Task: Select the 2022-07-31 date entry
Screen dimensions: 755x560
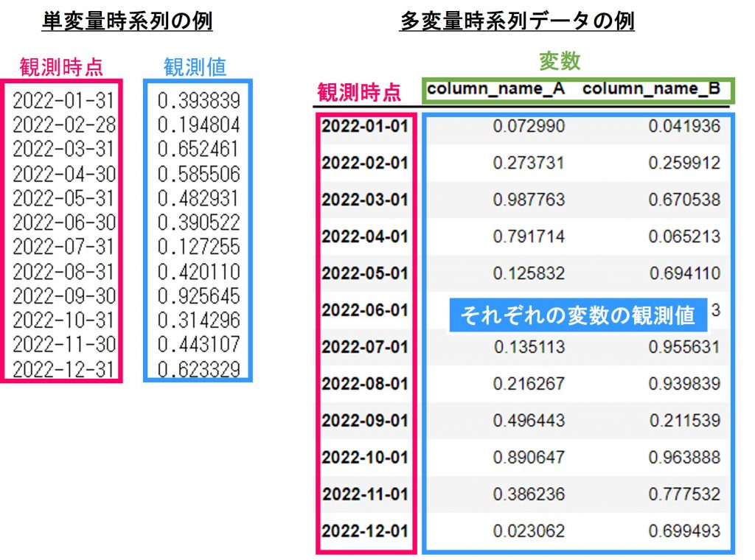Action: pos(64,247)
